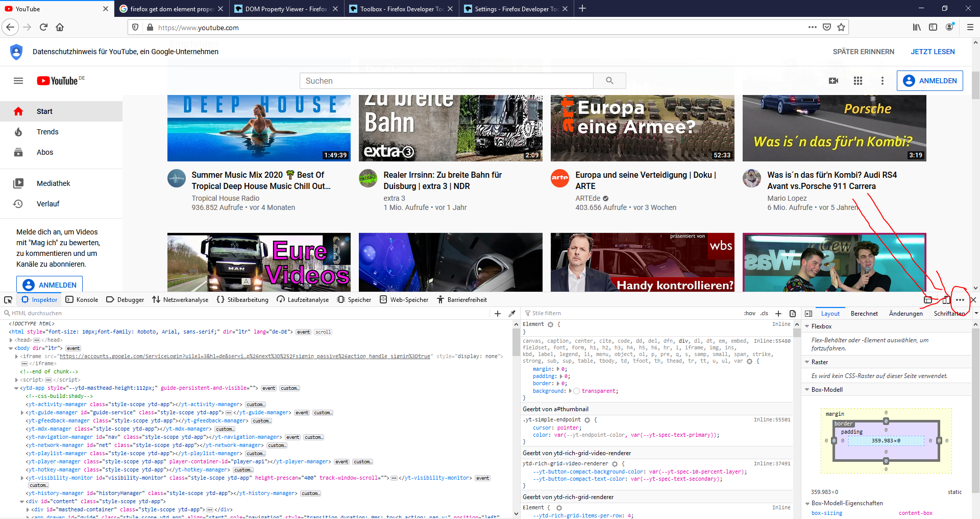
Task: Open the Speicher tab
Action: point(354,300)
